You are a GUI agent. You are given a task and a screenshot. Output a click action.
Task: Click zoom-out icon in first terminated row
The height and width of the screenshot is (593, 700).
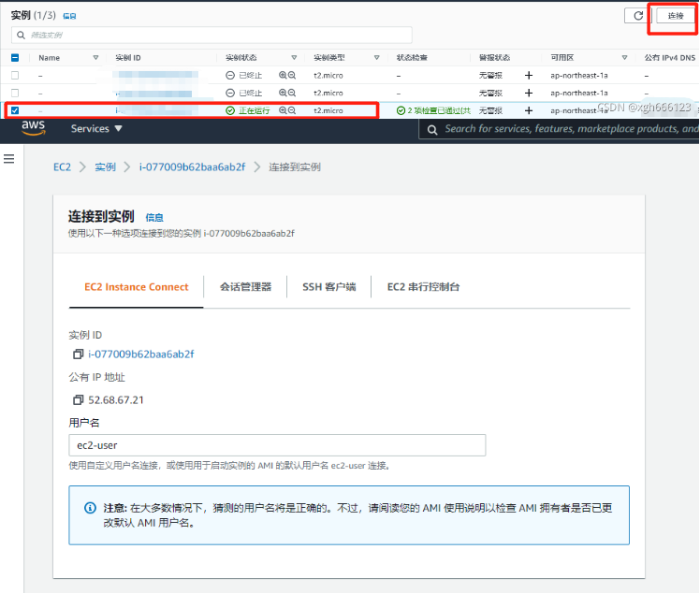coord(292,75)
